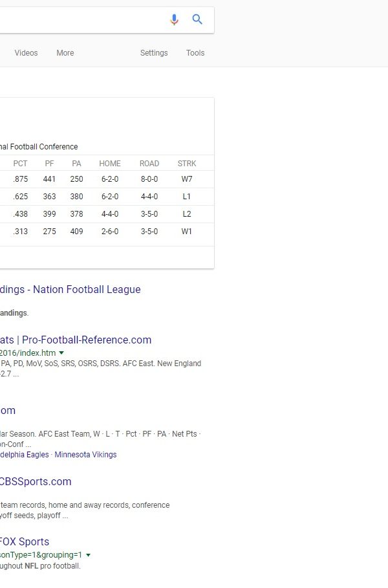Click the blue search magnifier icon
The height and width of the screenshot is (588, 388).
coord(197,19)
